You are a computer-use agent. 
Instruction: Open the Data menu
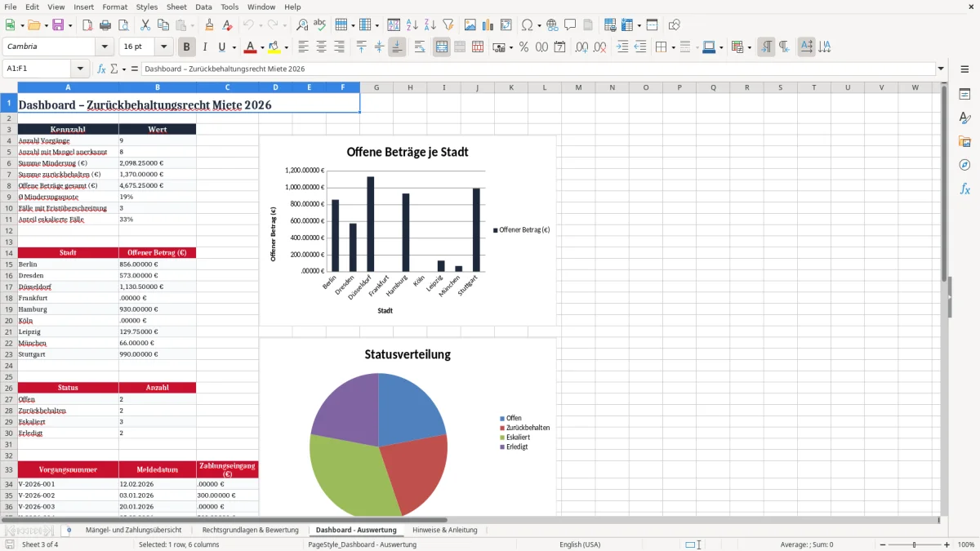pos(203,7)
